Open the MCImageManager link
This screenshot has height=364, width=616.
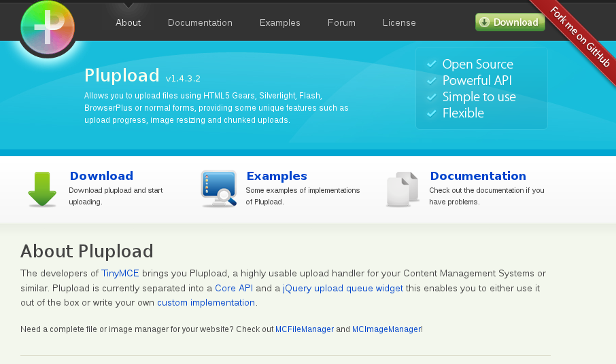coord(386,329)
